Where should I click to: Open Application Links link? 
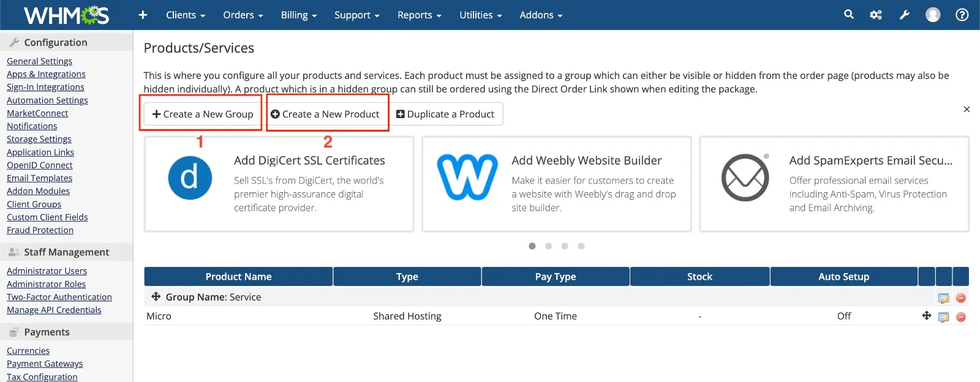pos(40,152)
